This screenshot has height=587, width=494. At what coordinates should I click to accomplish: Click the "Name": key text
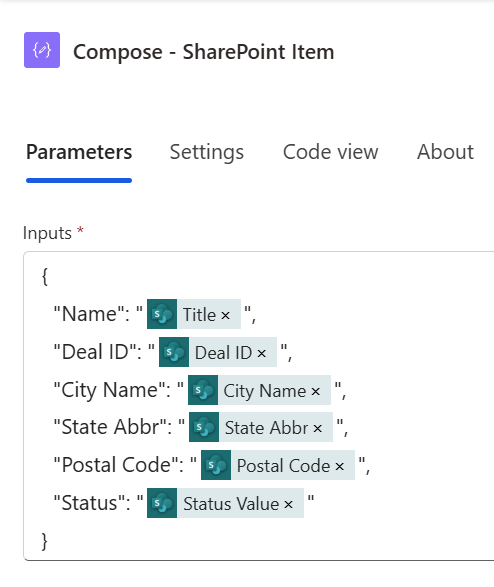coord(92,314)
